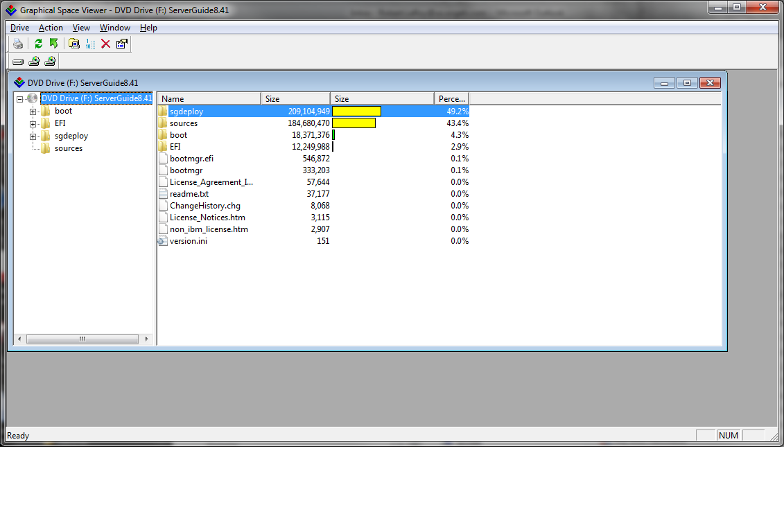Click the yellow size bar for sgdeploy

(x=356, y=112)
